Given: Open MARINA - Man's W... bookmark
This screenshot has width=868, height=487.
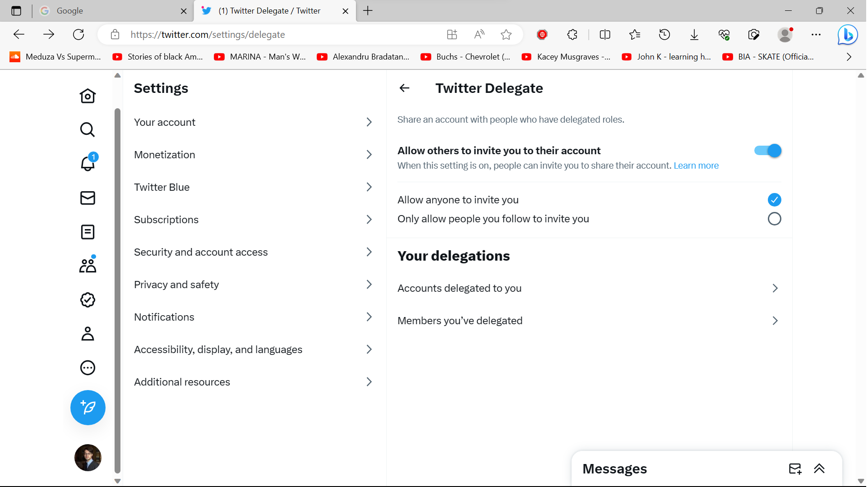Looking at the screenshot, I should coord(260,57).
